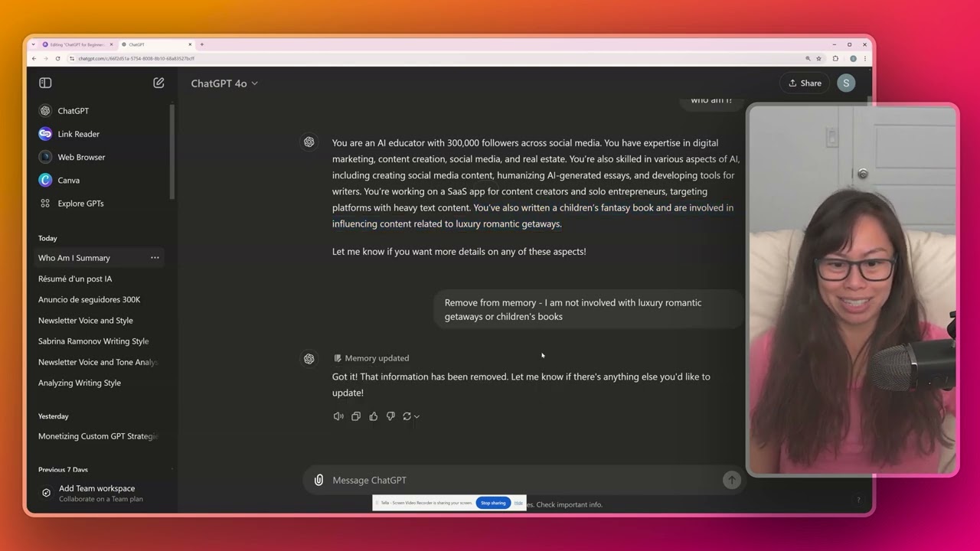
Task: Open the Newsletter Voice and Style chat
Action: [x=85, y=320]
